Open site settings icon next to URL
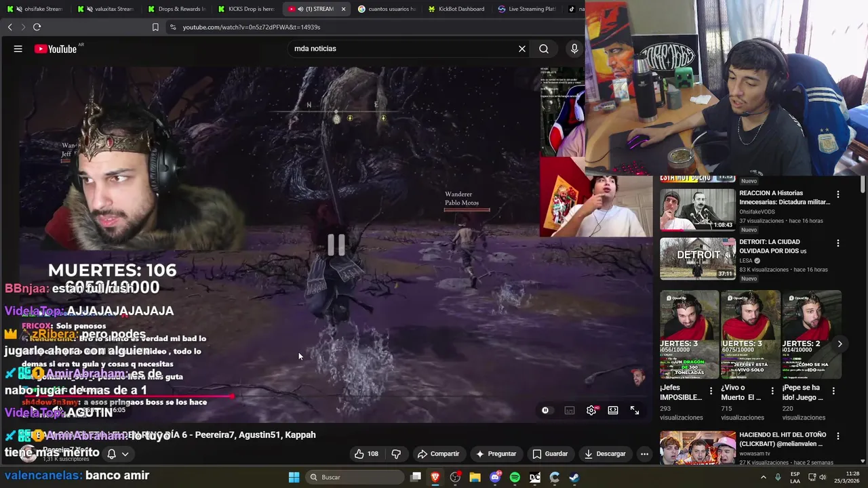This screenshot has width=868, height=488. [173, 27]
